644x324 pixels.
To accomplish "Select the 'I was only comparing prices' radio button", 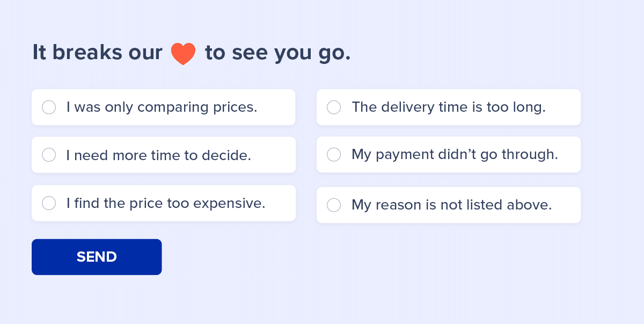I will tap(49, 107).
